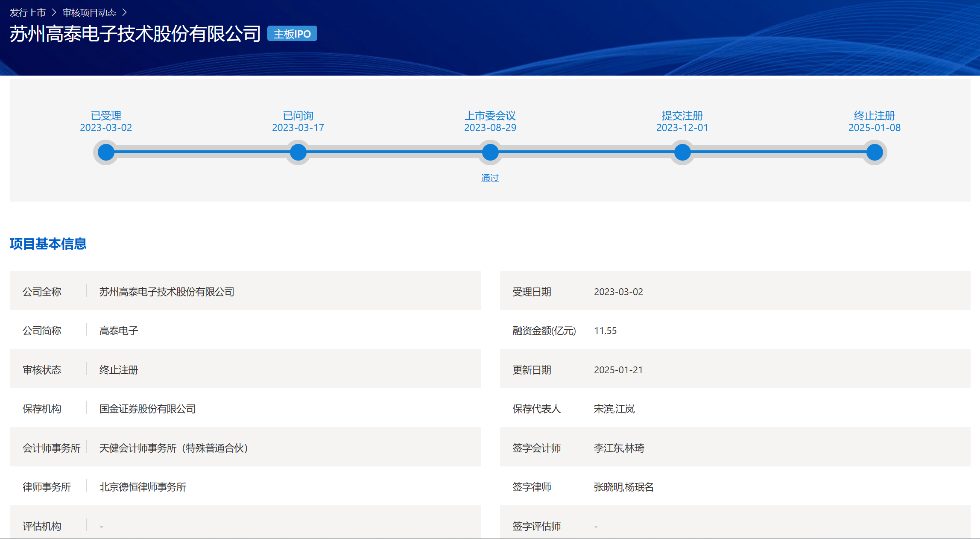Click the 通过 result link
The height and width of the screenshot is (539, 980).
coord(490,178)
